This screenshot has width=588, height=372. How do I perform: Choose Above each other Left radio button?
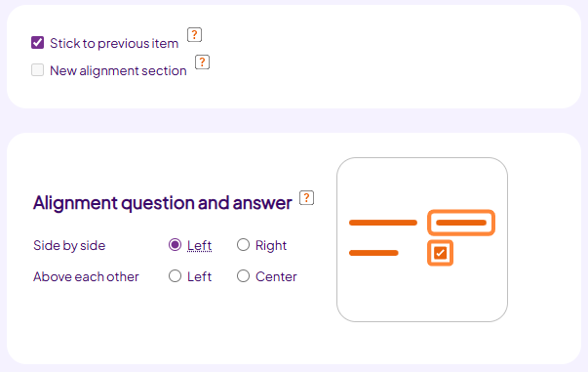coord(175,276)
